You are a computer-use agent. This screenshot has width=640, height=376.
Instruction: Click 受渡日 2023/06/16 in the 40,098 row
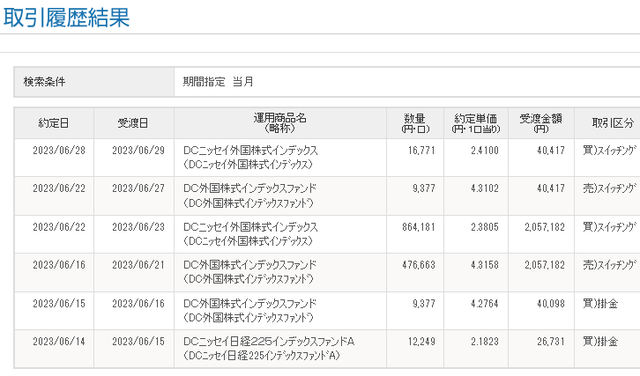point(138,303)
